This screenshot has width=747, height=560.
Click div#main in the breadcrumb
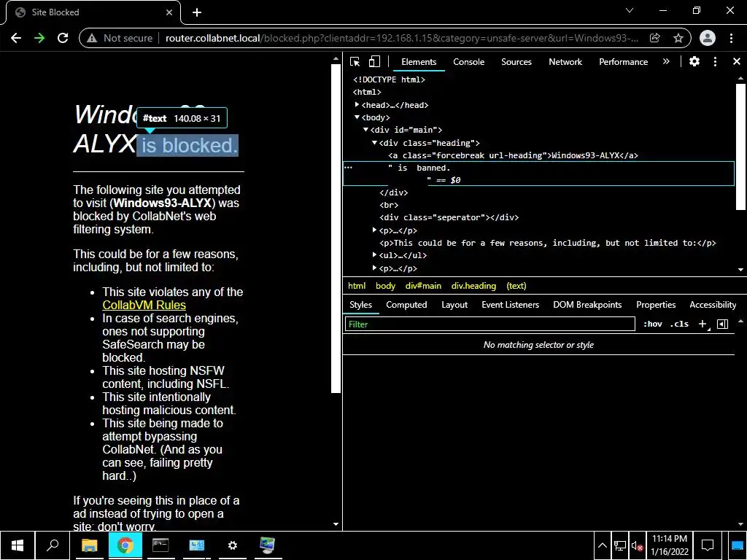coord(423,286)
